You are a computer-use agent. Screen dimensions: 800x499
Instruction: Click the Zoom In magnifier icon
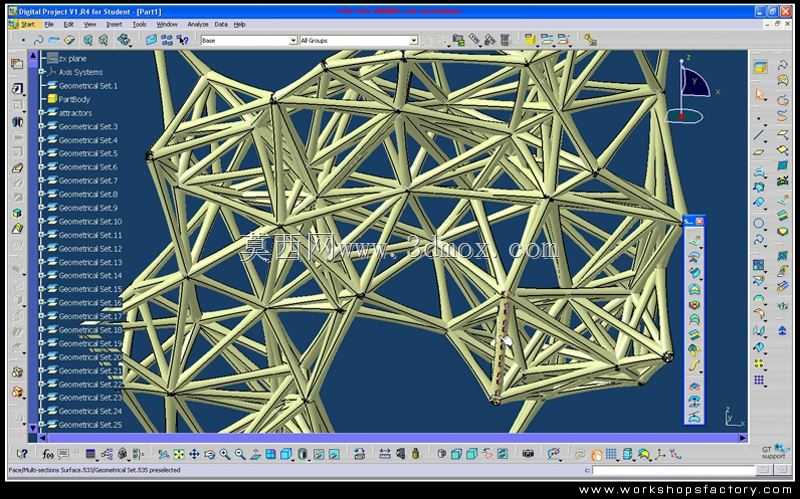click(x=225, y=454)
